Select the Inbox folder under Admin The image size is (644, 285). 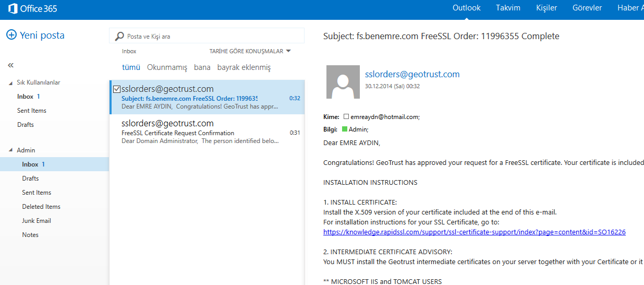[x=54, y=164]
